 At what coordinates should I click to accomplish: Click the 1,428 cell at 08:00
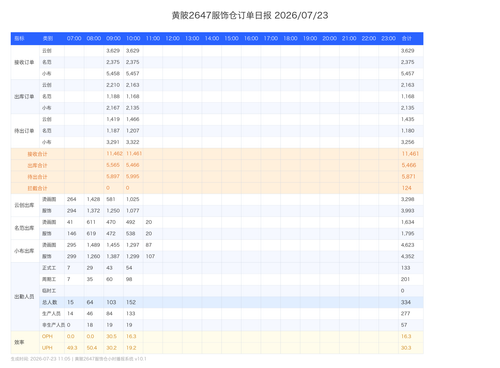93,199
